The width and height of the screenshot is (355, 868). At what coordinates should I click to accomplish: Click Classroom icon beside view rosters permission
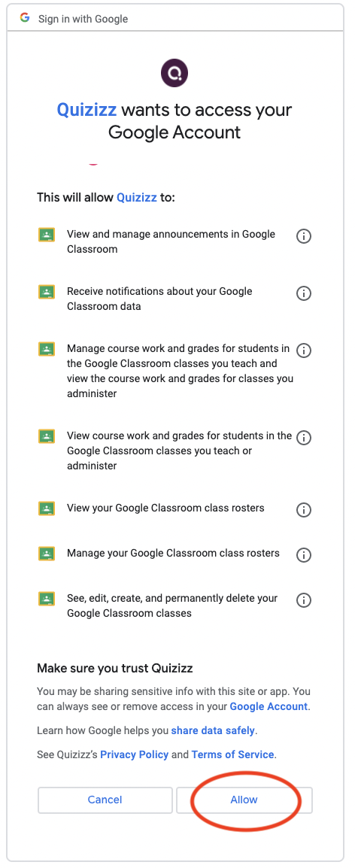[47, 508]
